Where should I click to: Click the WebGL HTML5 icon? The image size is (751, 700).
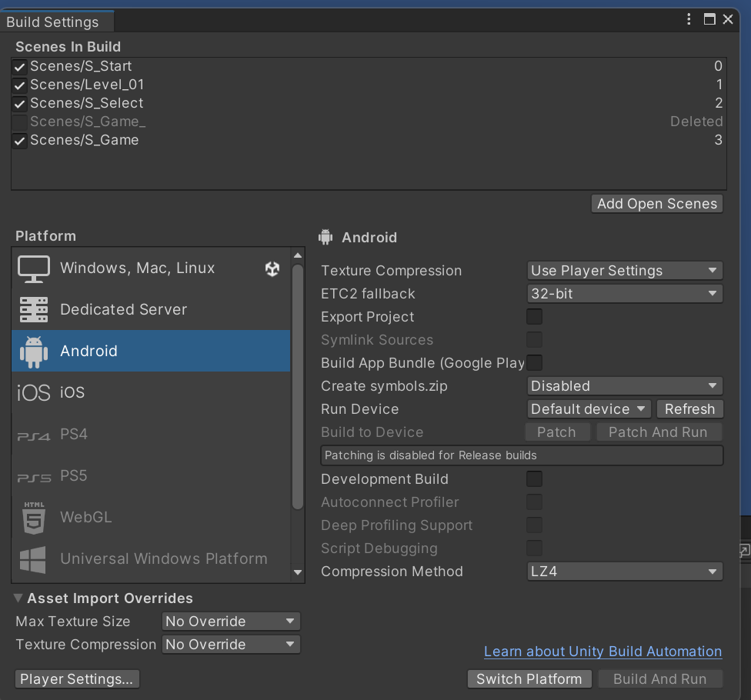[34, 518]
